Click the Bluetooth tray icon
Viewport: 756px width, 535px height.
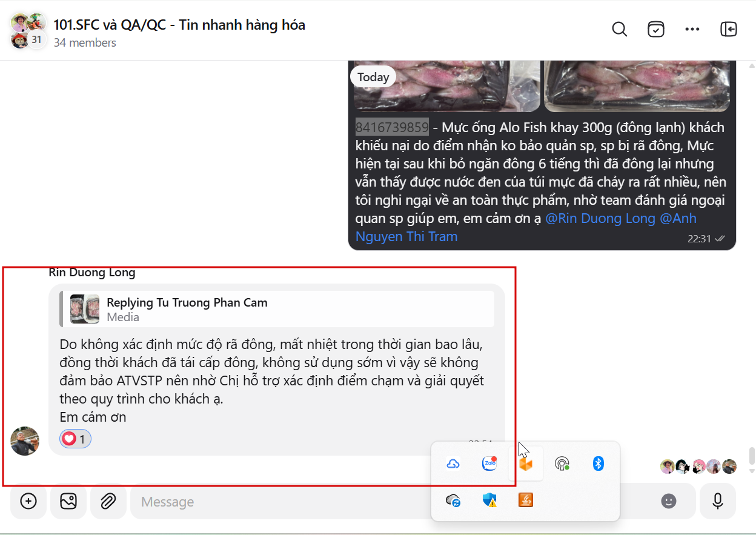pyautogui.click(x=598, y=464)
